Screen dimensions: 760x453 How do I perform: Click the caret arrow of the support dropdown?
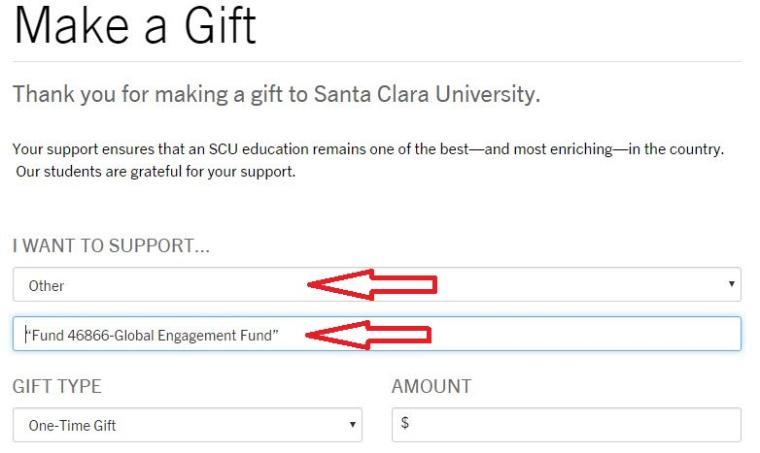[732, 285]
